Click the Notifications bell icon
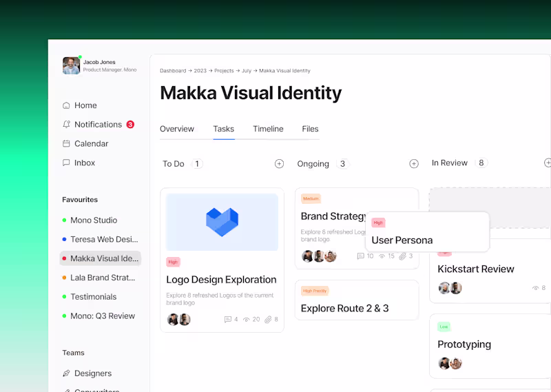 tap(66, 125)
